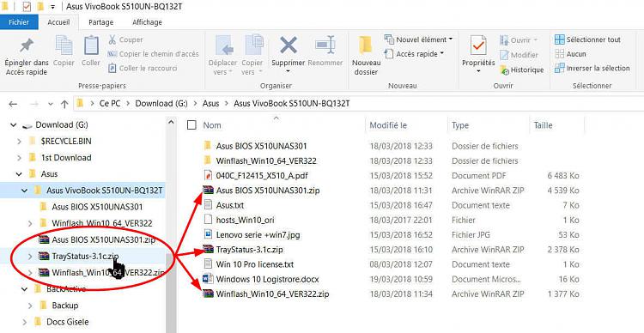Switch to the Affichage ribbon tab
The width and height of the screenshot is (644, 333).
(147, 22)
